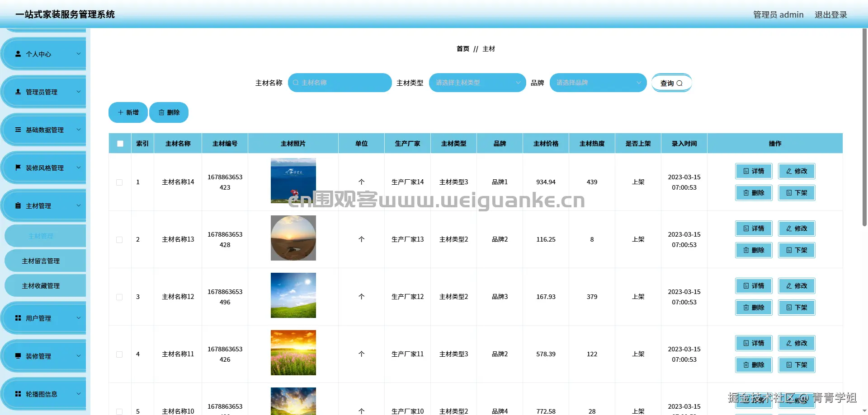Click the 装修风格管理 flag icon
868x415 pixels.
[x=18, y=168]
